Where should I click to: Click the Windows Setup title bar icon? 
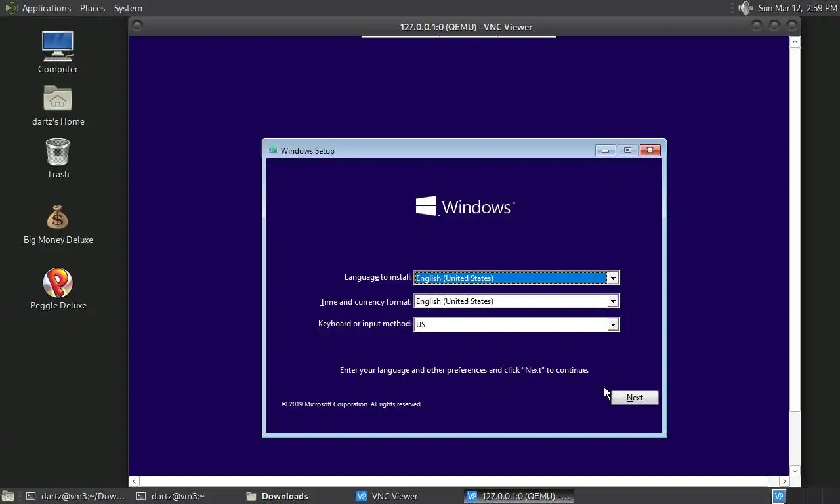(x=273, y=150)
